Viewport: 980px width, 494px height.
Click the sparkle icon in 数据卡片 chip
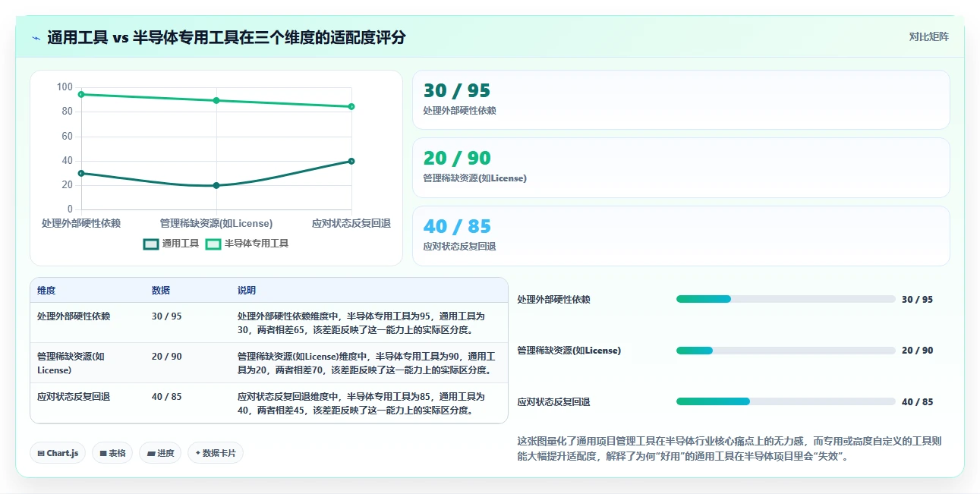point(198,453)
